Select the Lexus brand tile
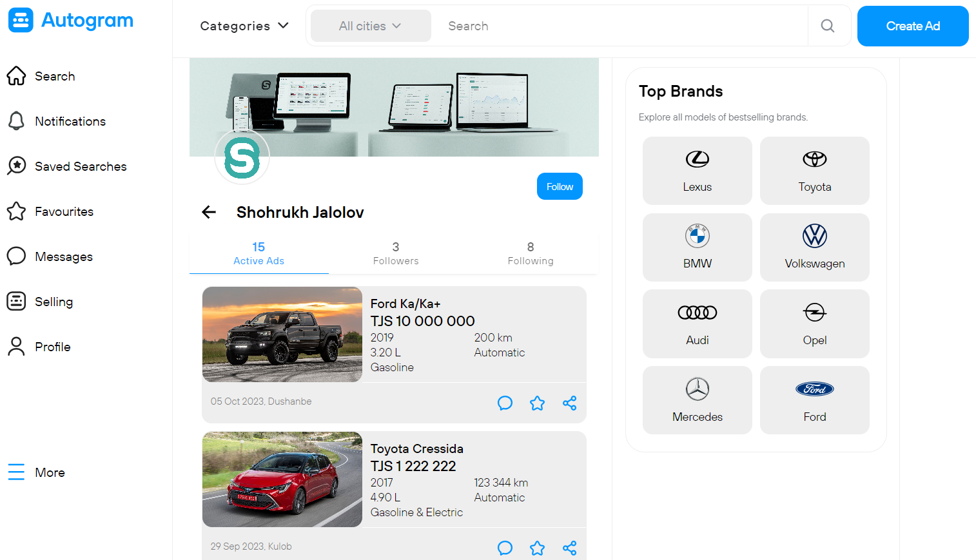Image resolution: width=976 pixels, height=560 pixels. [698, 171]
